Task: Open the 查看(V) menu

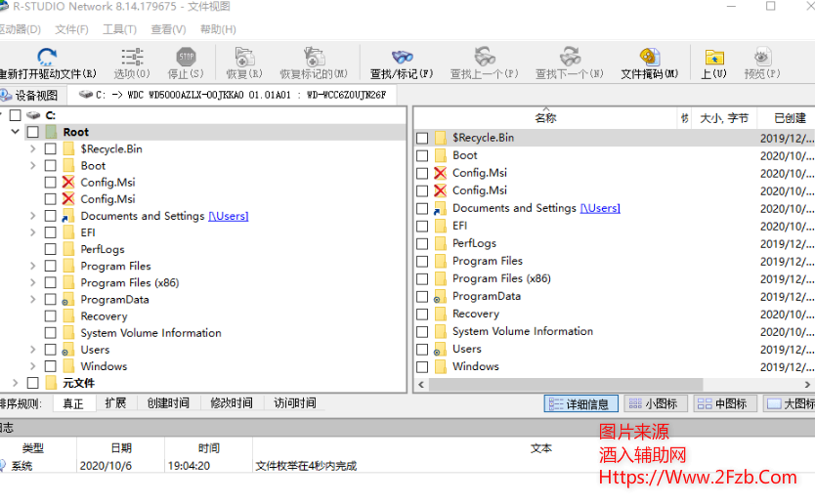Action: 168,29
